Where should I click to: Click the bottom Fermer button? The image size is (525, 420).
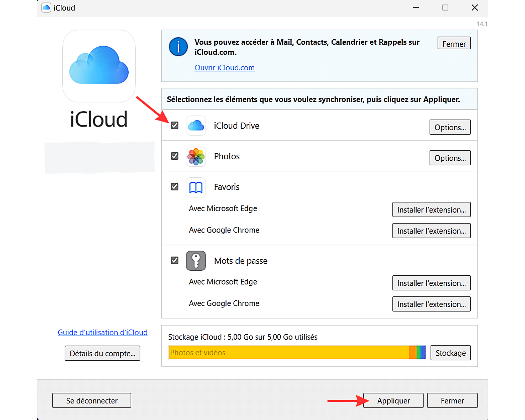click(x=452, y=401)
